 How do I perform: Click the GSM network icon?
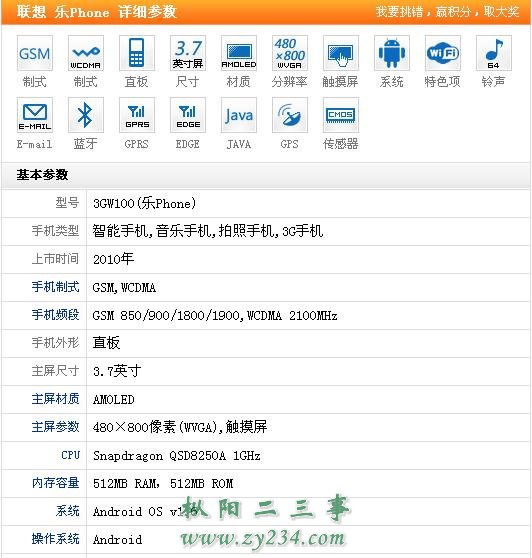[x=35, y=53]
